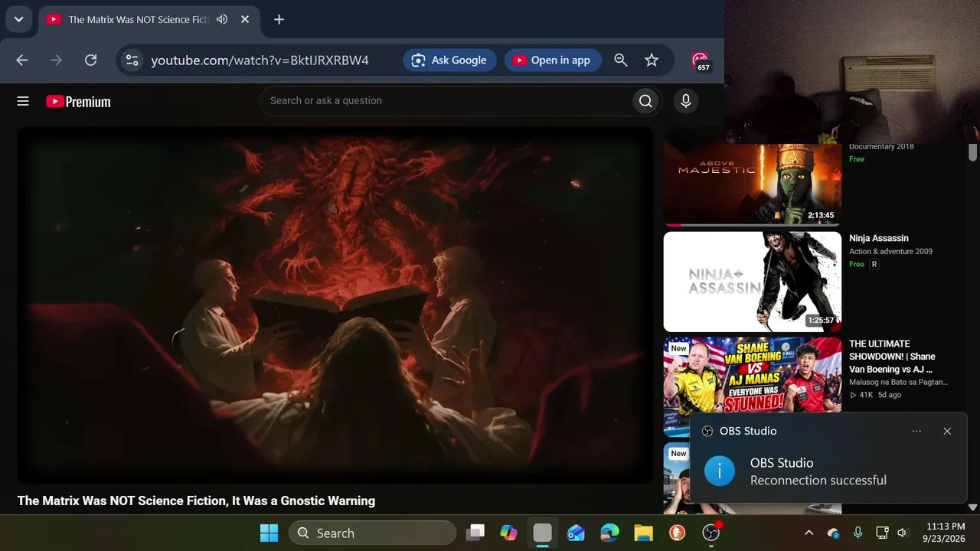Open DuckDuckGo browser from the taskbar

click(677, 533)
